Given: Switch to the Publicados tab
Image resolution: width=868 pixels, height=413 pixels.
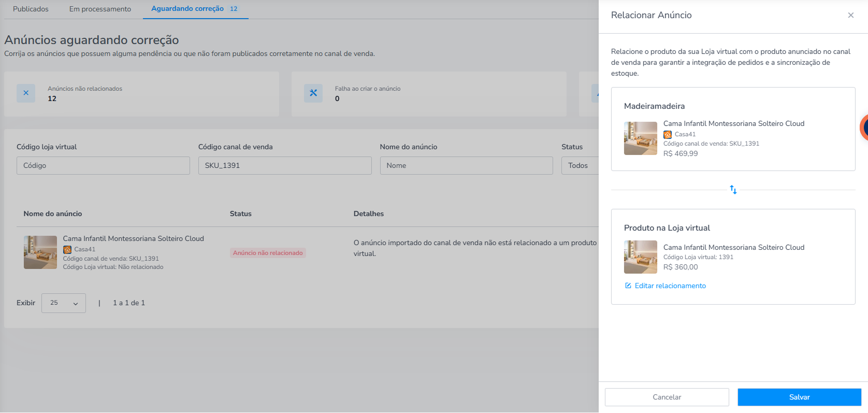Looking at the screenshot, I should coord(31,9).
